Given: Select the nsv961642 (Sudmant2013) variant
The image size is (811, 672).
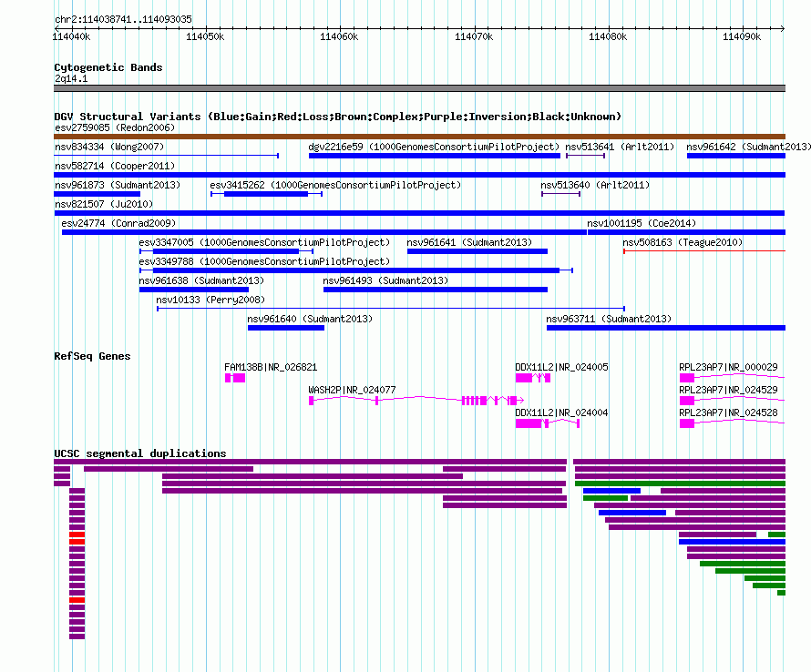Looking at the screenshot, I should 736,156.
